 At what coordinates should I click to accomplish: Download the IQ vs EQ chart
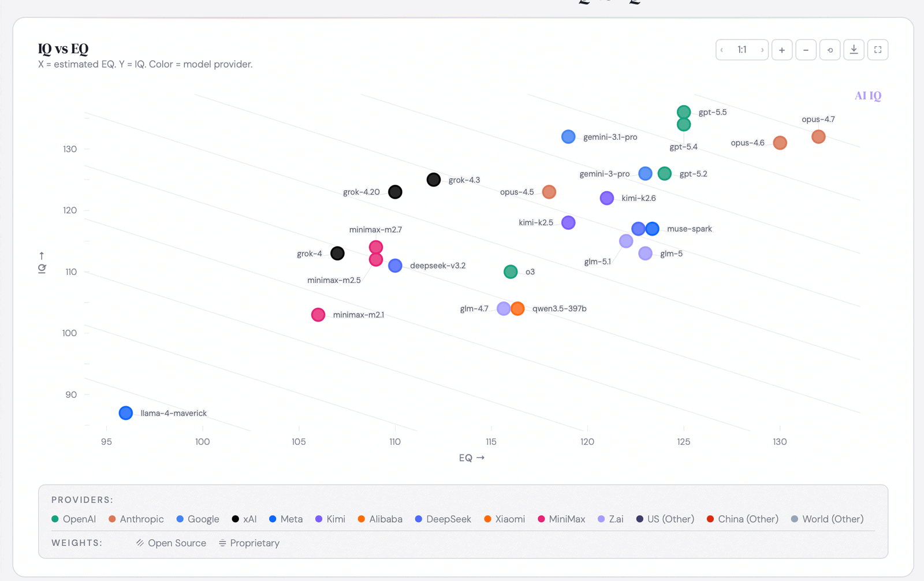(854, 50)
